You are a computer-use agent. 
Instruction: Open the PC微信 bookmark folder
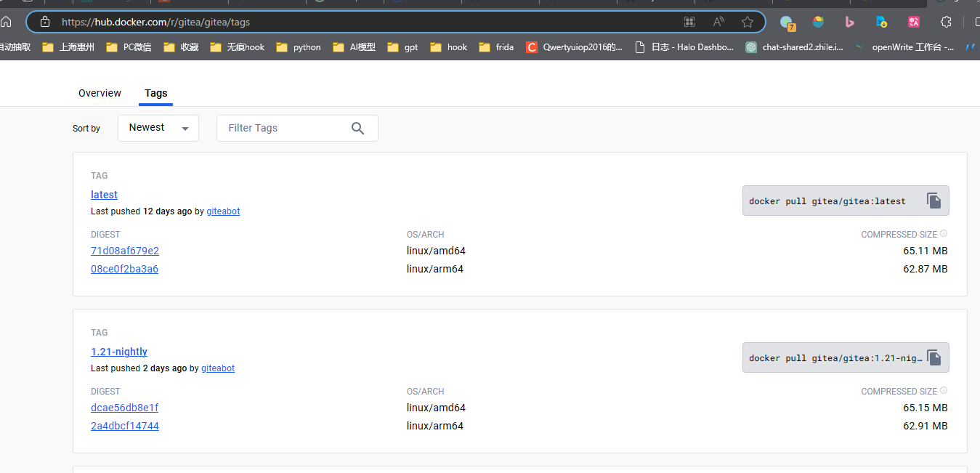(129, 47)
